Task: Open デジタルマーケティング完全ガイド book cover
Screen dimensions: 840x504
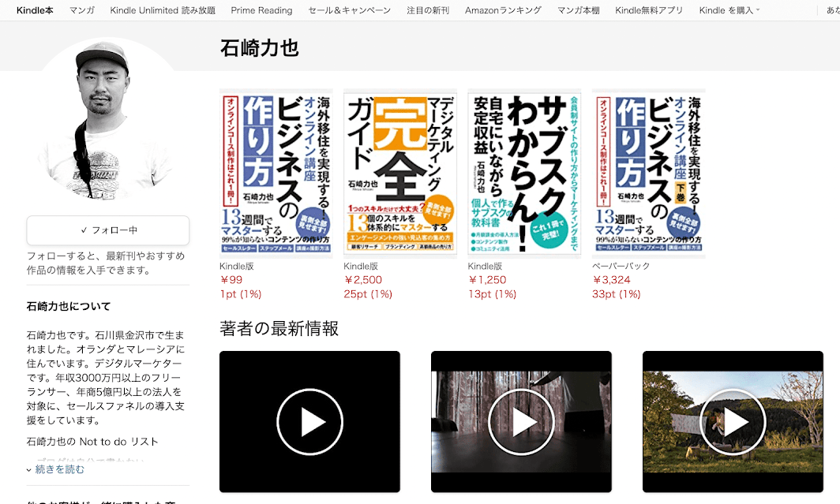Action: coord(400,174)
